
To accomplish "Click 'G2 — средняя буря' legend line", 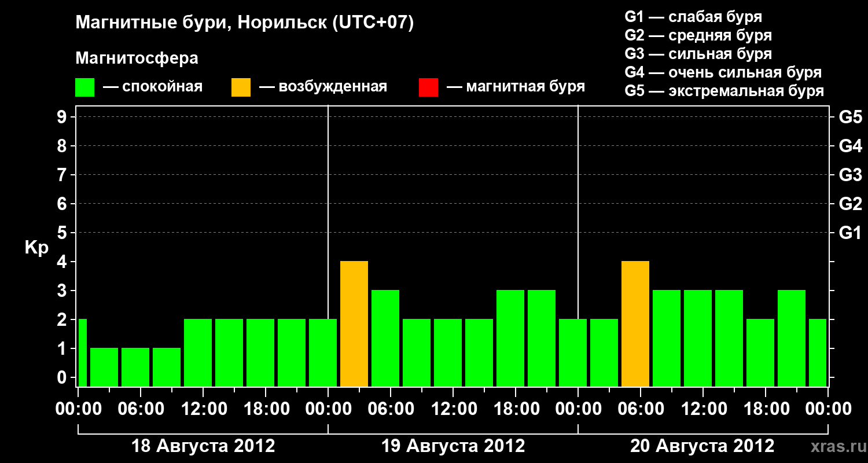I will point(698,35).
